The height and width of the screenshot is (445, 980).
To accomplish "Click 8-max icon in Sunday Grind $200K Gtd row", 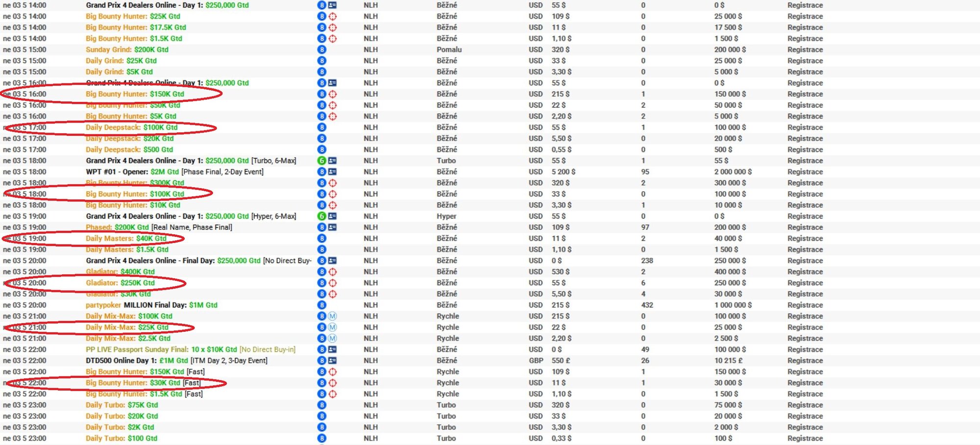I will pos(322,49).
